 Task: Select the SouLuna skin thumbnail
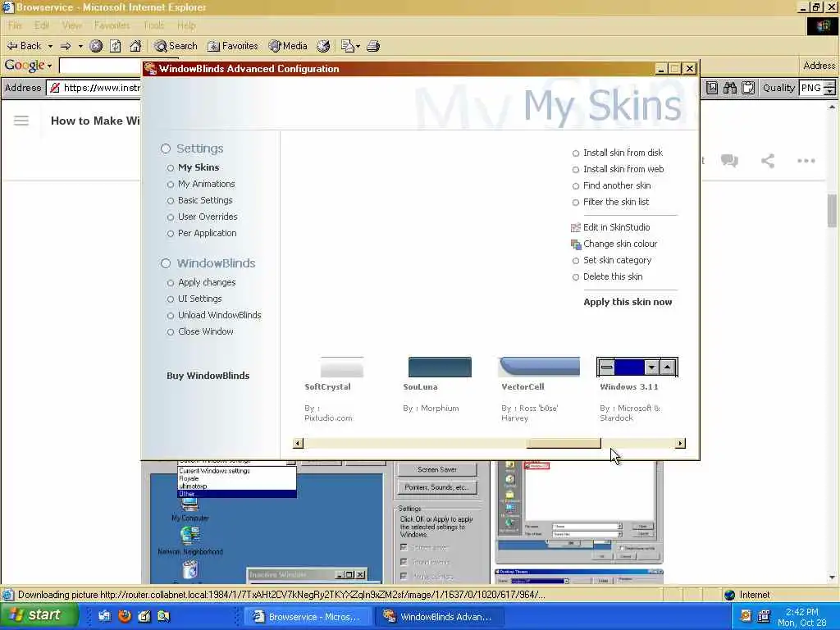[440, 367]
